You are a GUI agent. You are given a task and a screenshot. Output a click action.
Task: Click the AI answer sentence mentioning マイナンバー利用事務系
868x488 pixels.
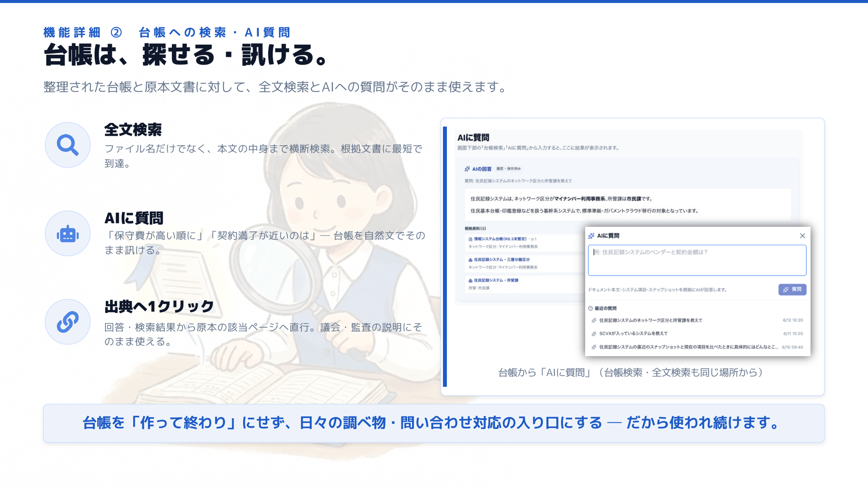[x=561, y=199]
